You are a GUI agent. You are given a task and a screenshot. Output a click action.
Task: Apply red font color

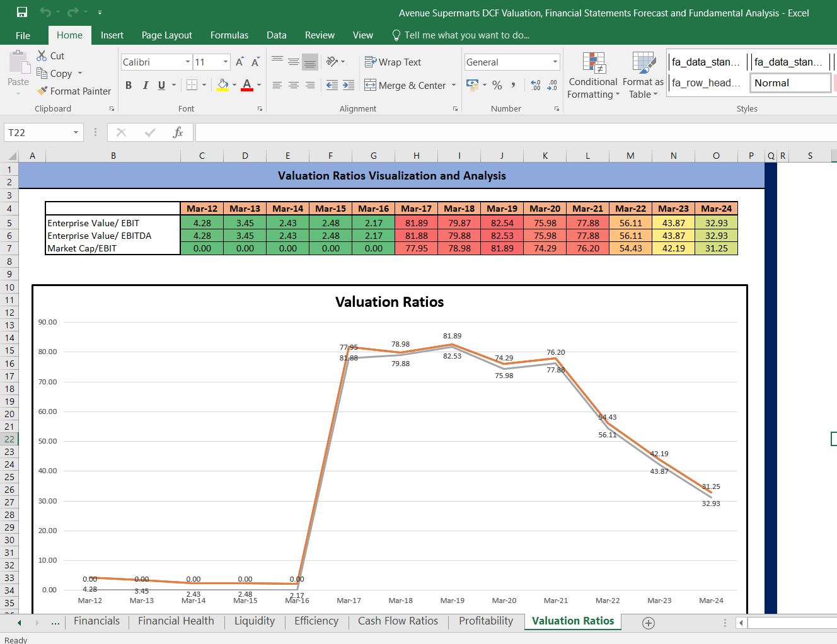coord(247,85)
